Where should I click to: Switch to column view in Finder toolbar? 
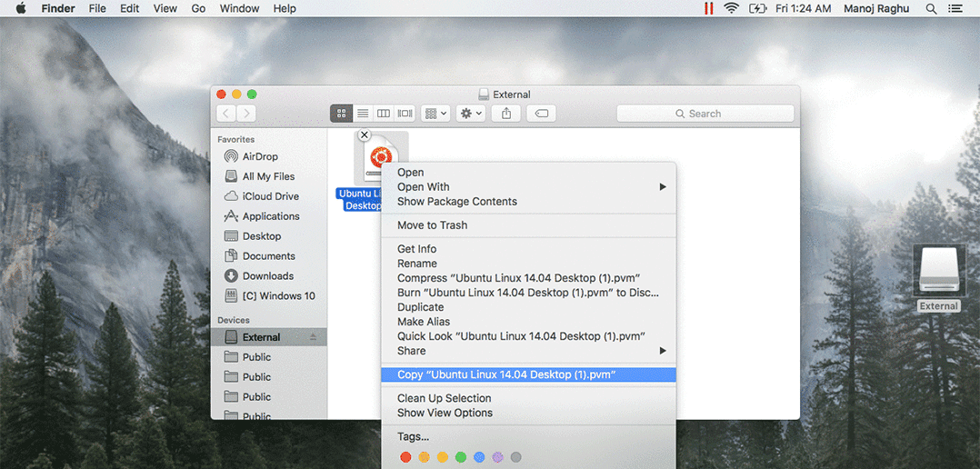[384, 113]
